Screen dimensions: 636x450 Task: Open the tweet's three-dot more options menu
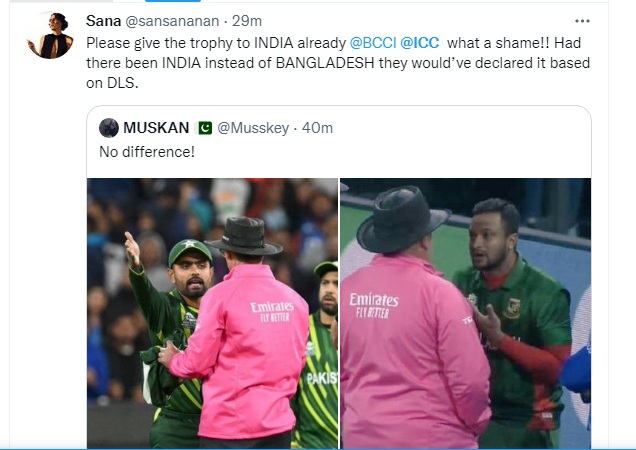[582, 21]
